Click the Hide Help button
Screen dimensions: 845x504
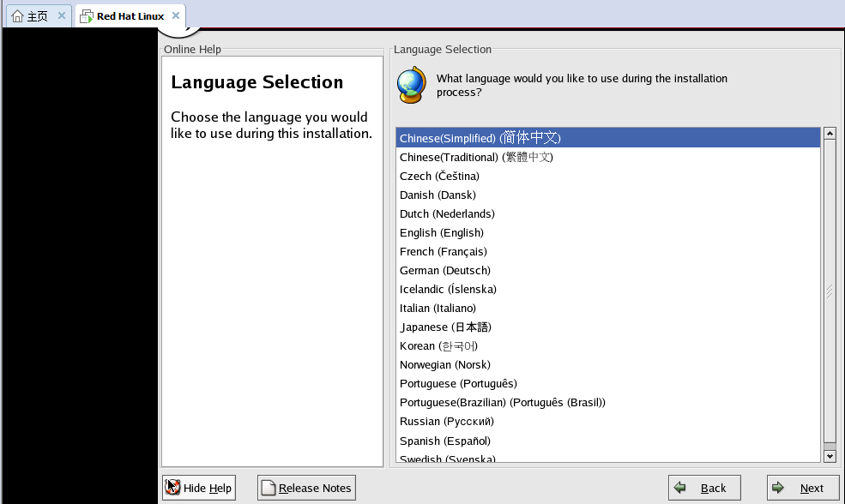[199, 488]
